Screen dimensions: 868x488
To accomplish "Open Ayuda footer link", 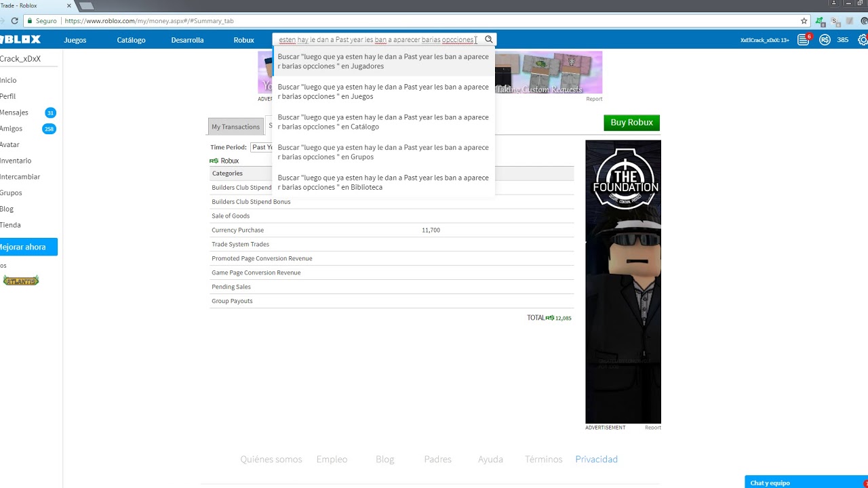I will (x=490, y=460).
